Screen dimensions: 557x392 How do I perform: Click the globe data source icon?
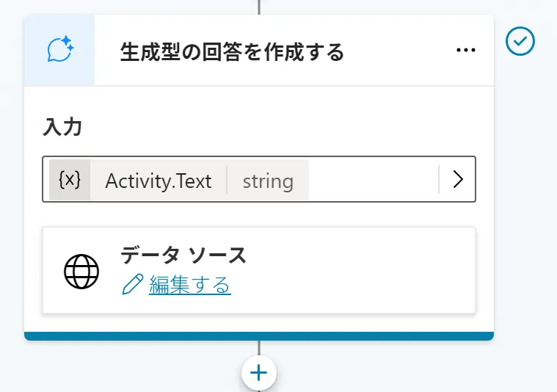click(81, 272)
